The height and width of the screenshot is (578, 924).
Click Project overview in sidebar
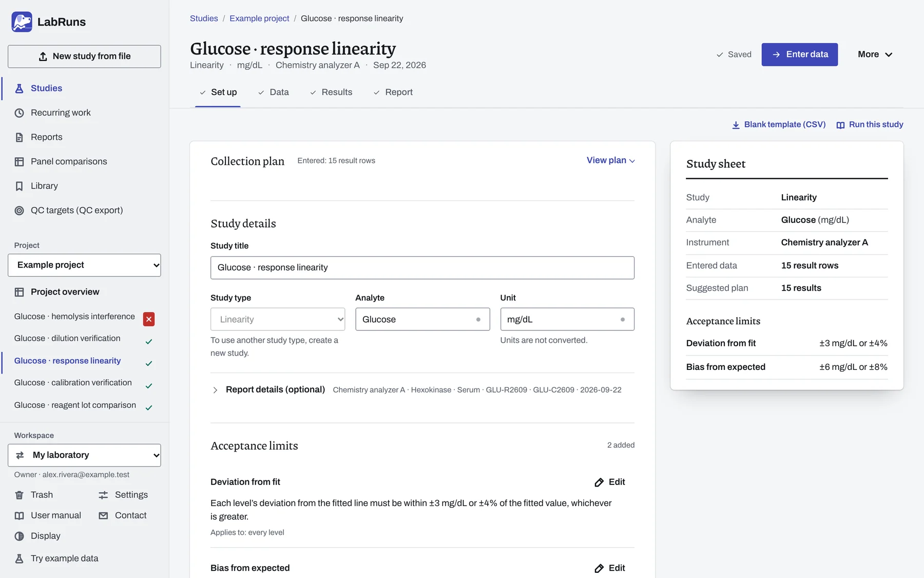(x=65, y=292)
